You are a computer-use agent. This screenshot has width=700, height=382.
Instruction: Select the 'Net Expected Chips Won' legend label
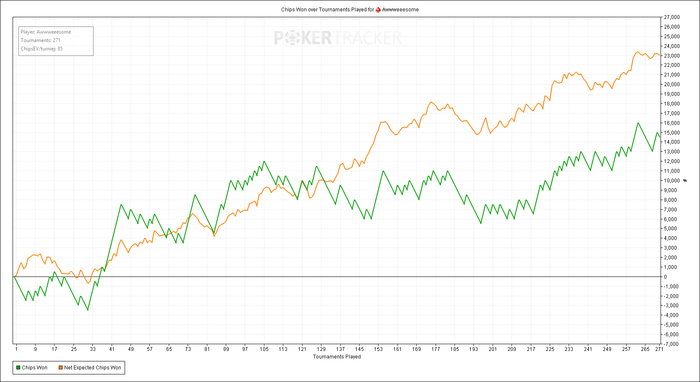point(92,368)
